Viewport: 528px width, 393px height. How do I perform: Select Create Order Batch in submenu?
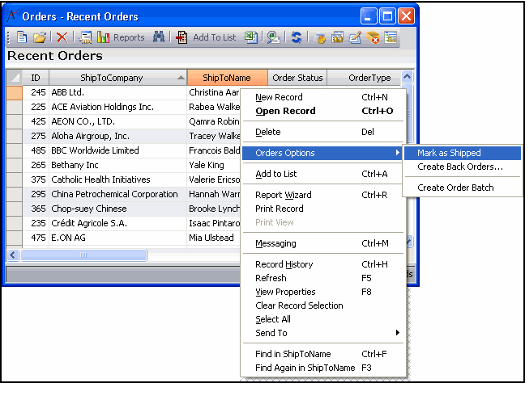click(x=462, y=188)
